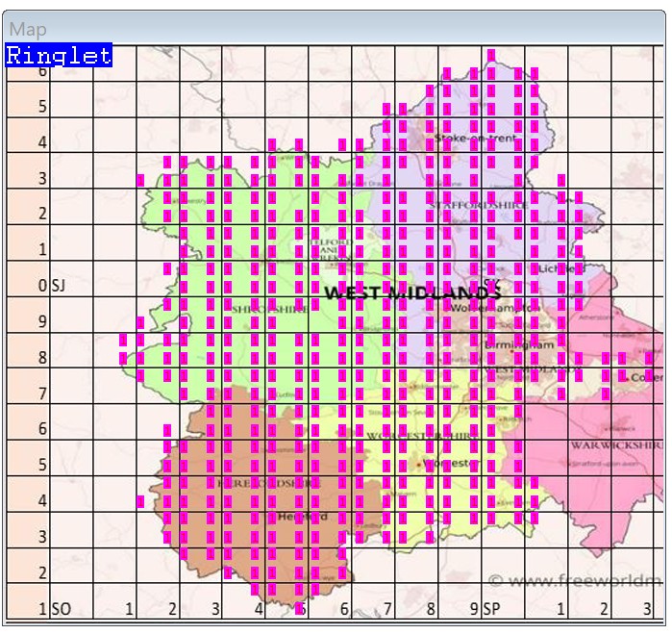Click the STAFFORDSHIRE county label
The height and width of the screenshot is (634, 672).
click(478, 205)
